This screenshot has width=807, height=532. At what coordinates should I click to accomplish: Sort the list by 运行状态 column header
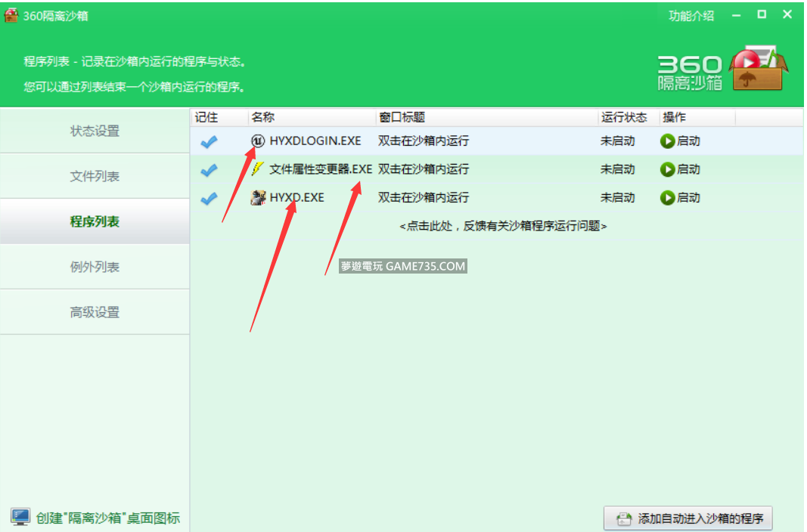[624, 117]
